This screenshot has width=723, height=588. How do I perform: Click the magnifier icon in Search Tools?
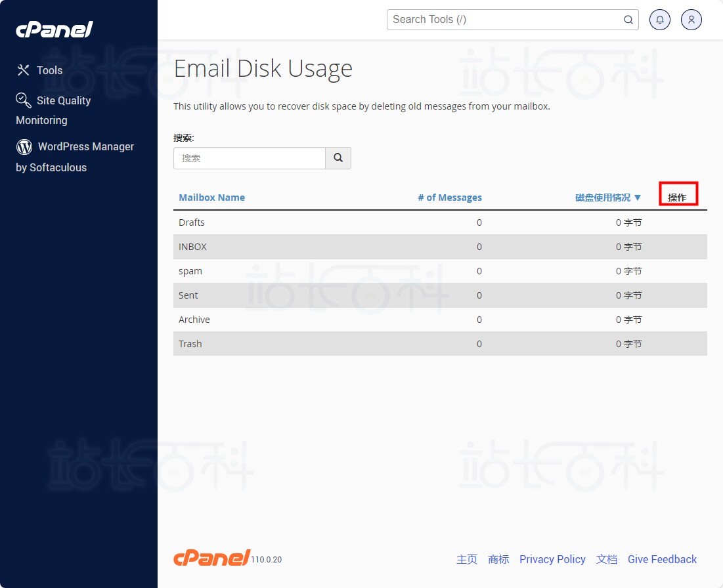[x=628, y=20]
